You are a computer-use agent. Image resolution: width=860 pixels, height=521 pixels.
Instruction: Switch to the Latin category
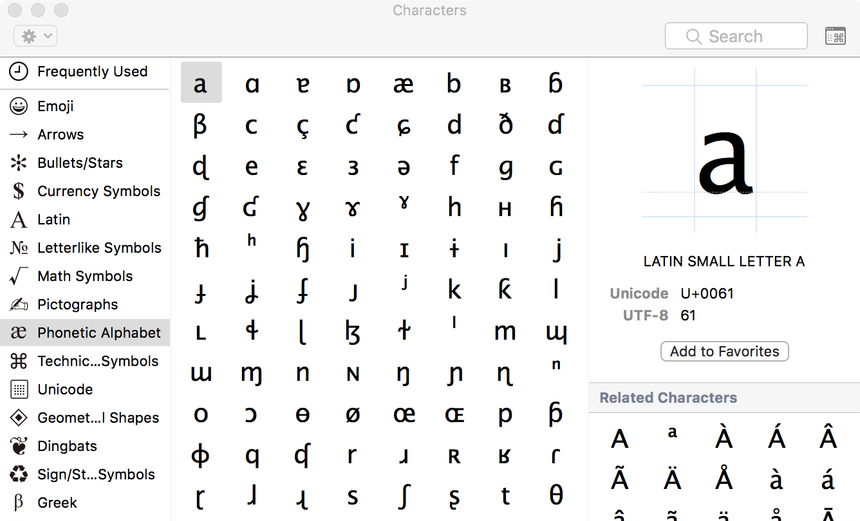coord(53,219)
